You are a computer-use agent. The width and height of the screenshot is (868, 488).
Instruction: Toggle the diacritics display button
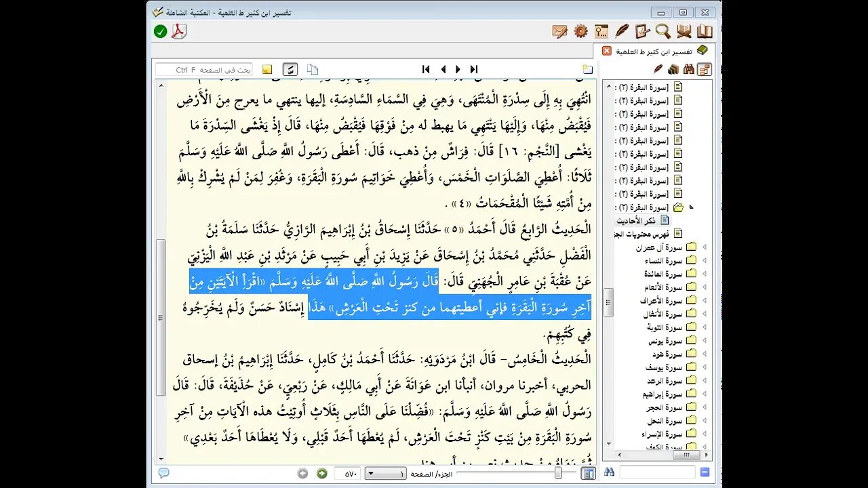[x=290, y=69]
